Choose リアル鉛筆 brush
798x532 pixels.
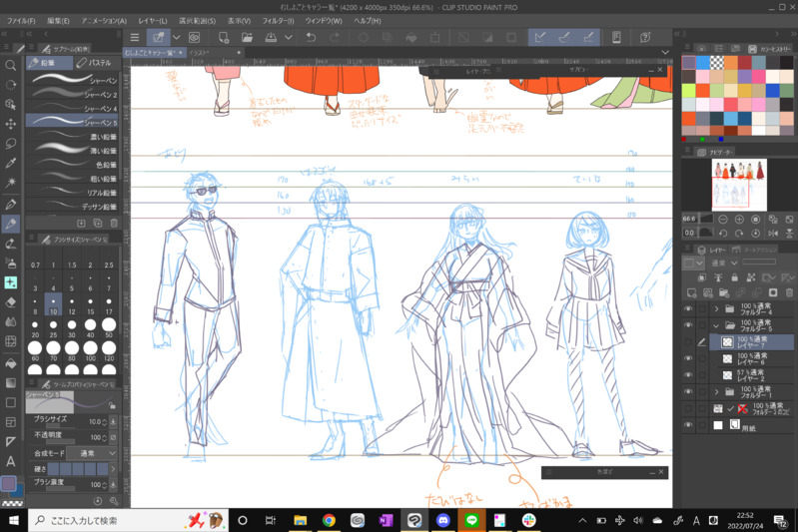[72, 193]
